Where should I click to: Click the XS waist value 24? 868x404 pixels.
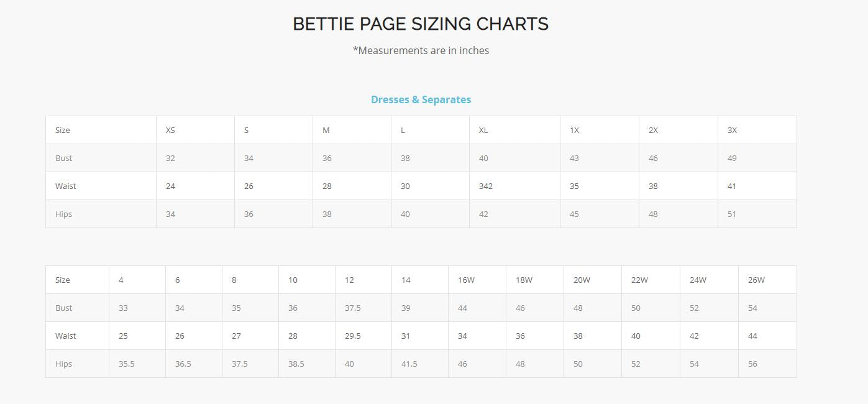[x=170, y=186]
